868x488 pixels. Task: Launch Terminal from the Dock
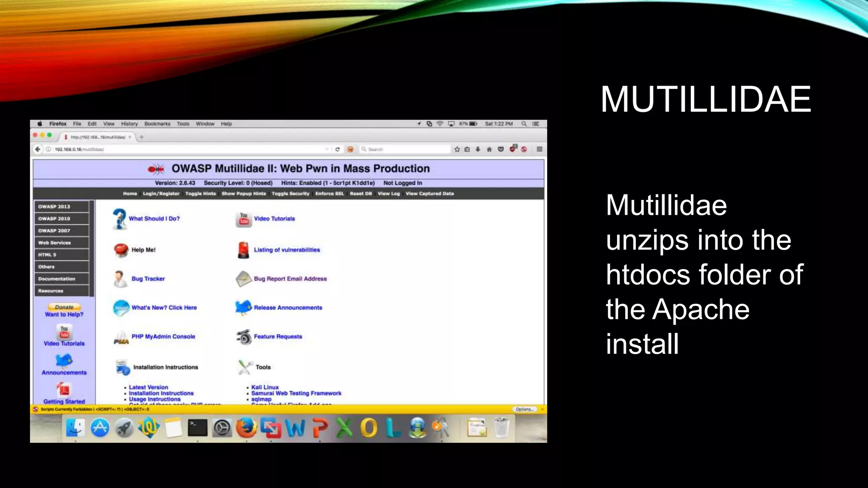click(x=198, y=428)
